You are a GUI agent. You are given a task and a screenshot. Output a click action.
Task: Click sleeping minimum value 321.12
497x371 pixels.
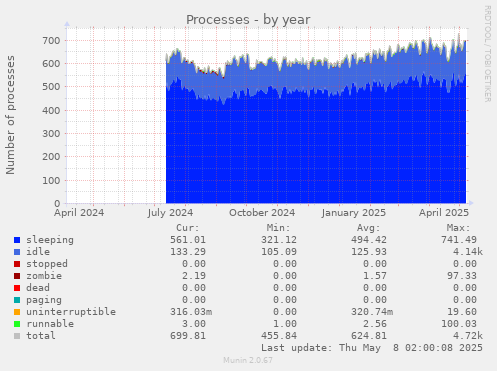(x=279, y=240)
